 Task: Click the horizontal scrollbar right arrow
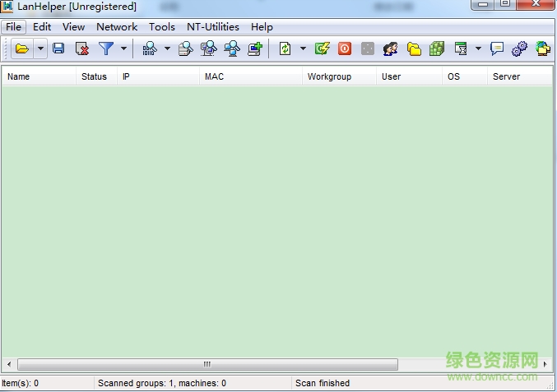pyautogui.click(x=545, y=364)
